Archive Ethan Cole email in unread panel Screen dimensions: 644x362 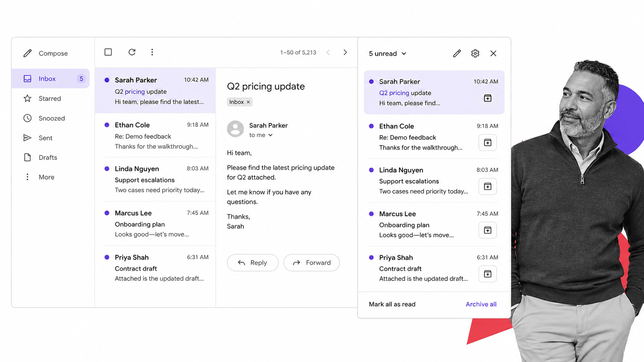click(488, 143)
